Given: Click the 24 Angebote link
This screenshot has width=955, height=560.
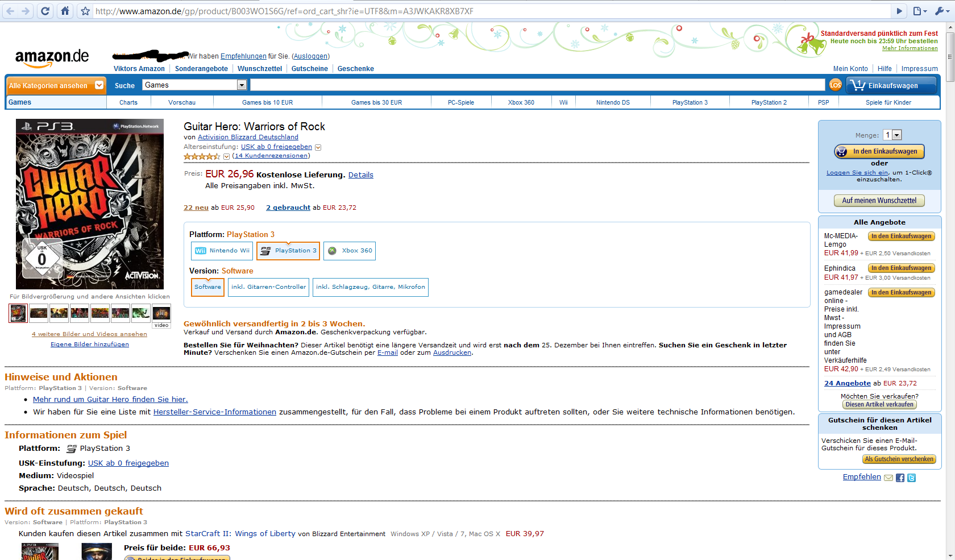Looking at the screenshot, I should coord(848,383).
